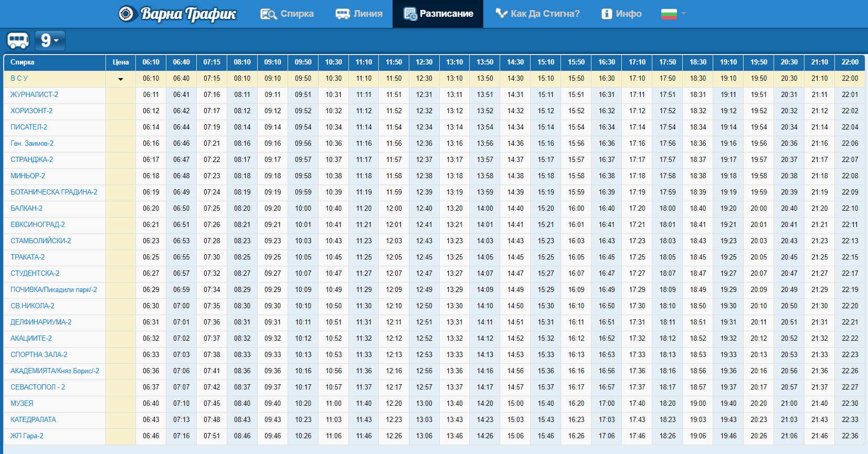Image resolution: width=868 pixels, height=454 pixels.
Task: Open the ДЕЛФИНАРИУМА-2 stop link
Action: (41, 322)
